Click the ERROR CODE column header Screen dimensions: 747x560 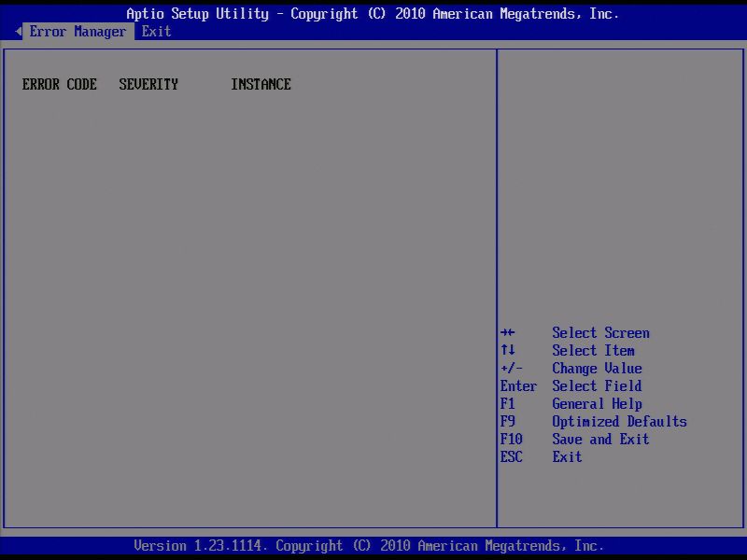pyautogui.click(x=59, y=84)
